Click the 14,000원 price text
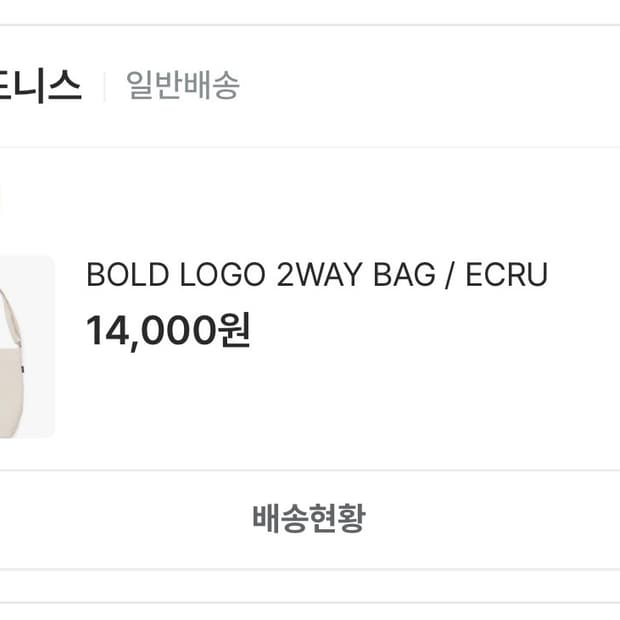Viewport: 620px width, 620px height. point(168,330)
